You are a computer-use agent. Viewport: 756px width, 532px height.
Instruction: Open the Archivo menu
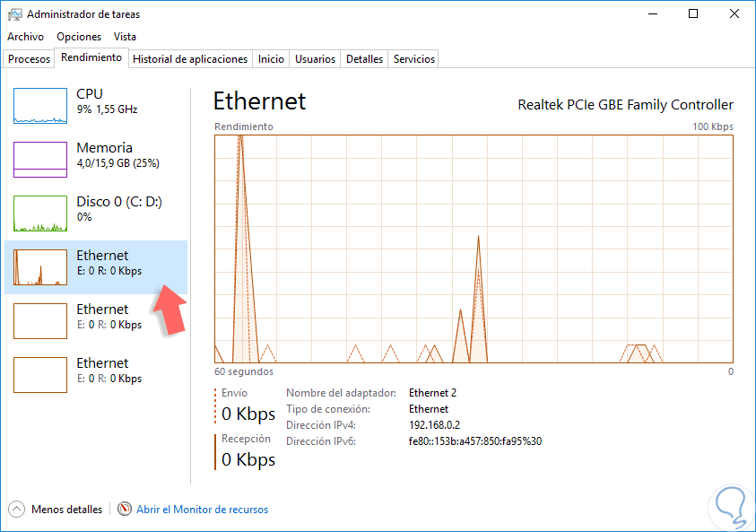[x=25, y=37]
